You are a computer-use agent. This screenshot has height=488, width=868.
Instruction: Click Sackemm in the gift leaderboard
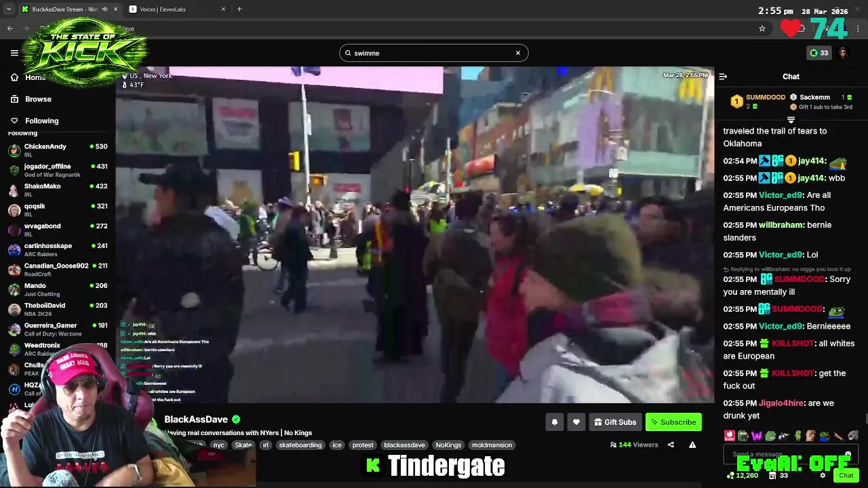(814, 98)
